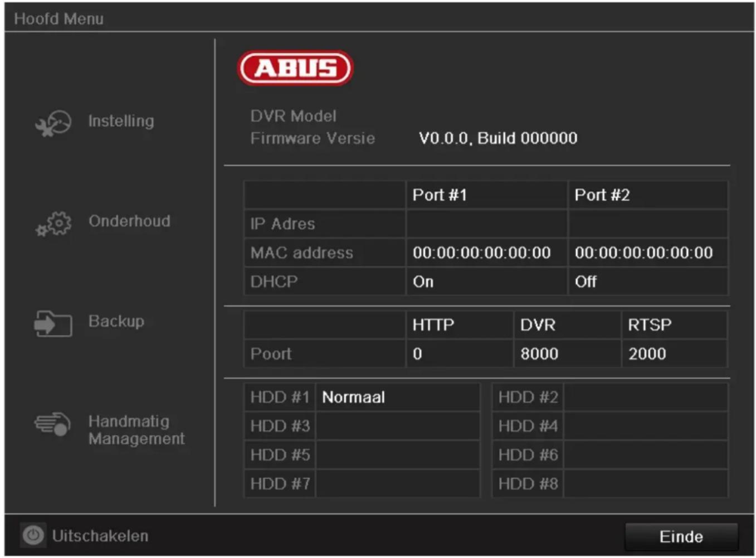756x558 pixels.
Task: Toggle DHCP On for Port #1
Action: click(x=422, y=282)
